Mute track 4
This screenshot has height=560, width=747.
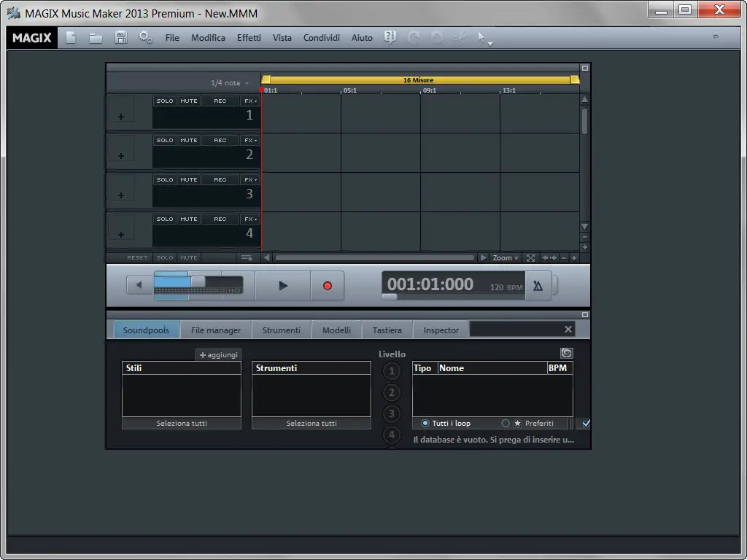(189, 219)
